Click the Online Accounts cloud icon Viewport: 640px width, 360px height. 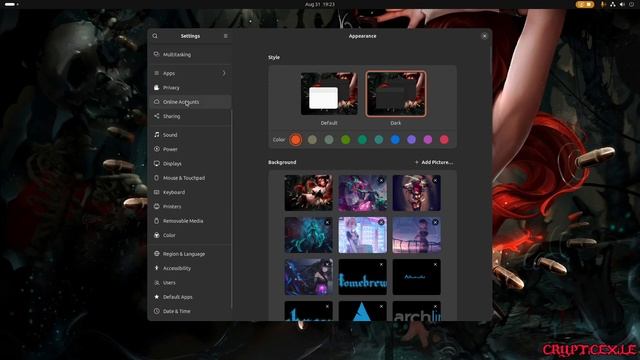(156, 102)
